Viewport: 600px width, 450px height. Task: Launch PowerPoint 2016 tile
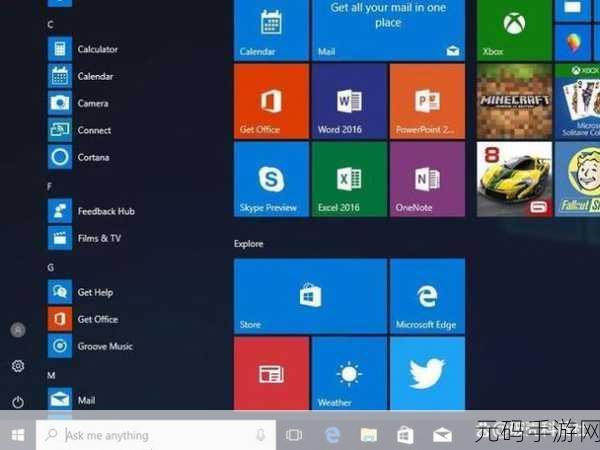[x=427, y=101]
